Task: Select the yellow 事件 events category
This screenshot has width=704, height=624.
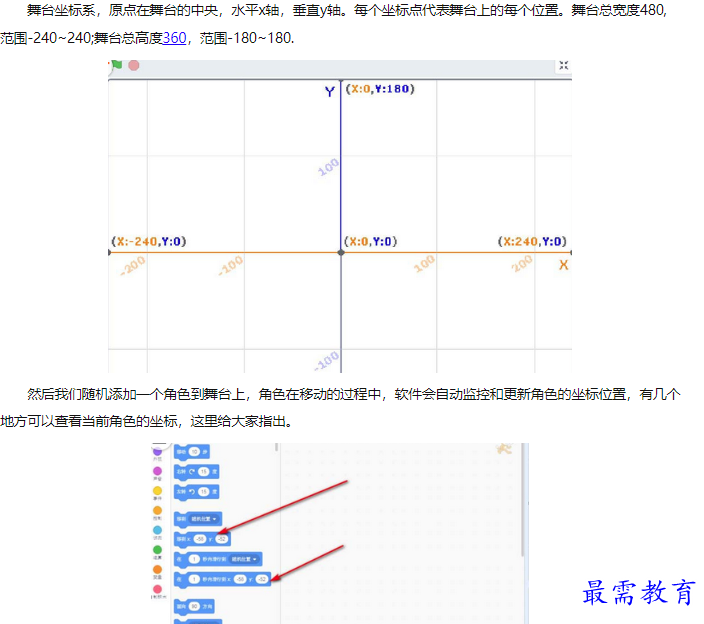Action: [157, 491]
